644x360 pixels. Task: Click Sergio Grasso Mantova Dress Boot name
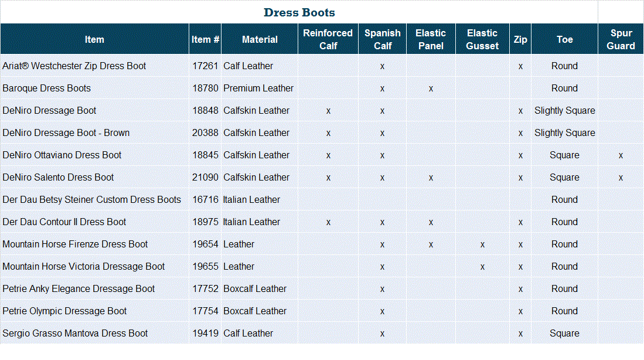click(75, 333)
